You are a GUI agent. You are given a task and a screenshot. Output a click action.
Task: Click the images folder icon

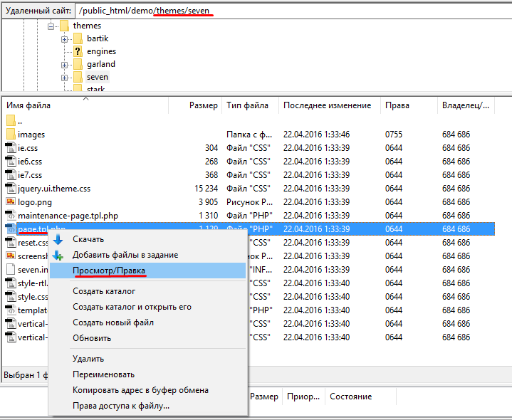coord(11,134)
